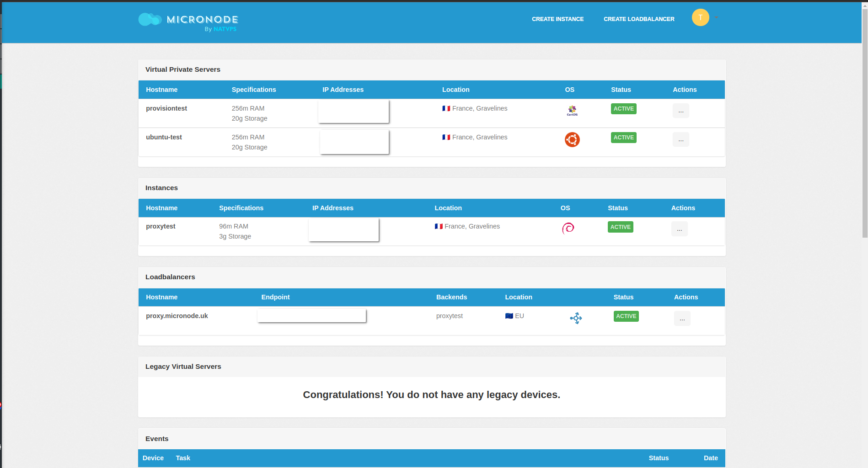Select the ubuntu-test hostname
Screen dimensions: 868x468
click(x=164, y=138)
